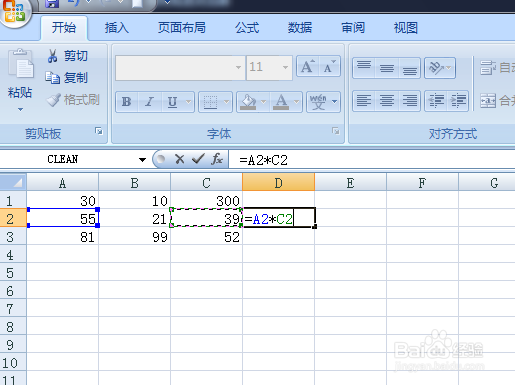Cancel the formula entry X button
Viewport: 515px width, 385px height.
(179, 159)
